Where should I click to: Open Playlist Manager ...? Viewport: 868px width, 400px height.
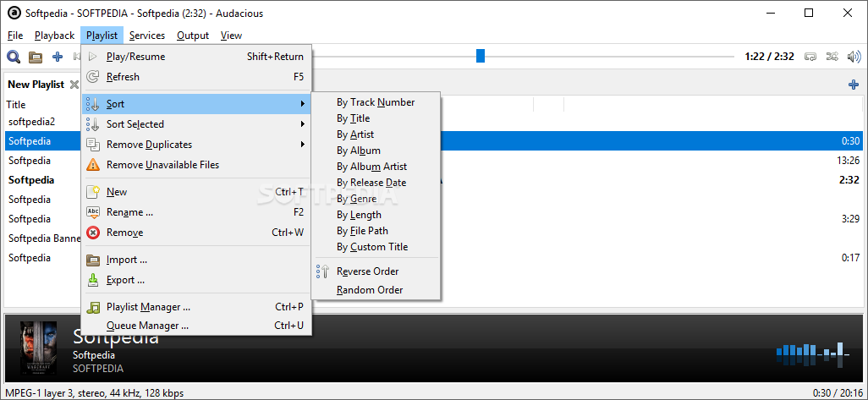coord(196,306)
